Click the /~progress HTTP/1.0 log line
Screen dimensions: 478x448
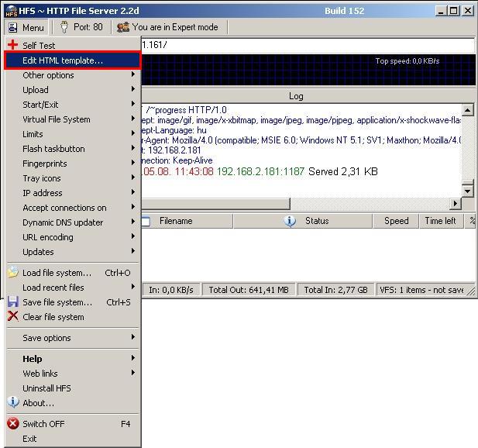[184, 110]
